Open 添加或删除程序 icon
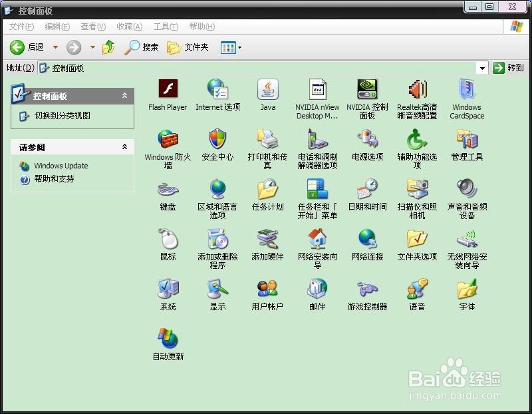 (217, 239)
